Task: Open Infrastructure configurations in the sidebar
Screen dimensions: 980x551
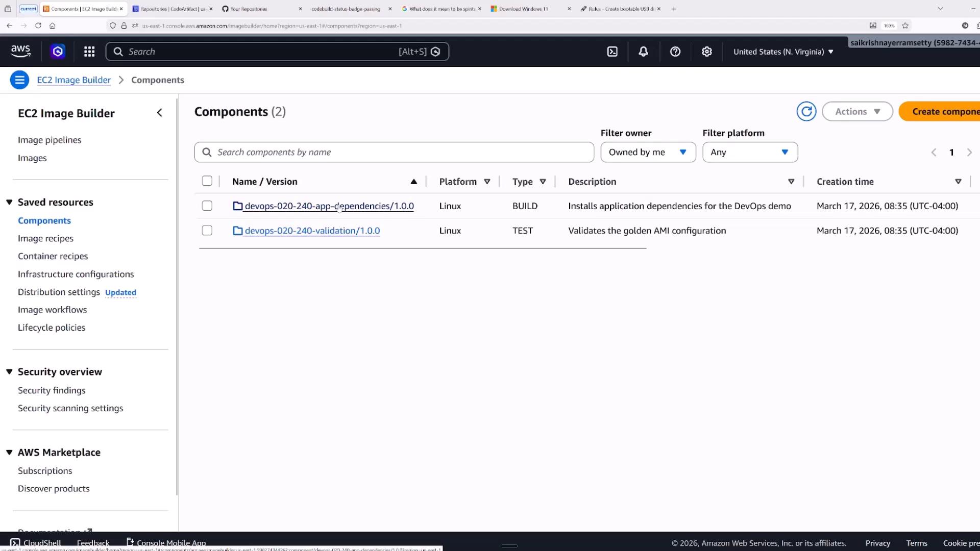Action: [76, 274]
